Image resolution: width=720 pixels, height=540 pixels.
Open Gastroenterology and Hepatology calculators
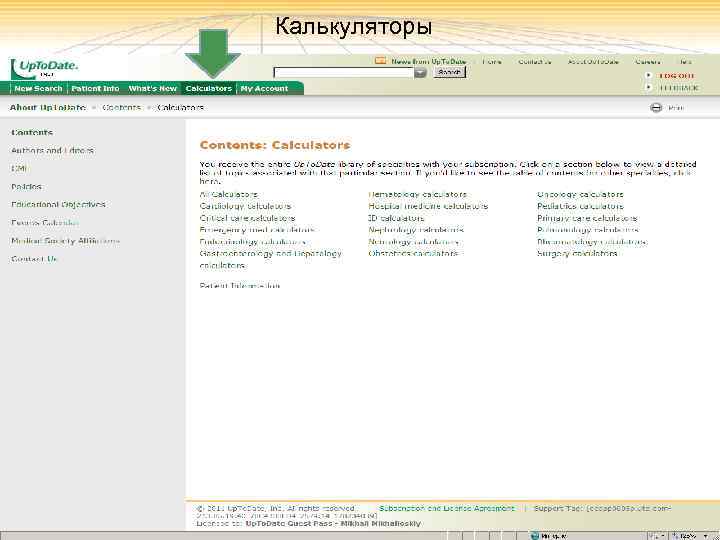(x=270, y=259)
